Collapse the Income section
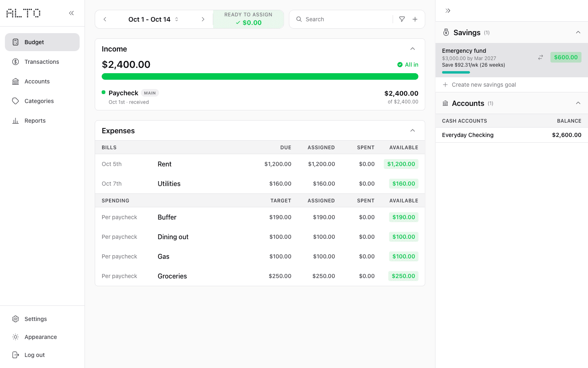 click(412, 49)
